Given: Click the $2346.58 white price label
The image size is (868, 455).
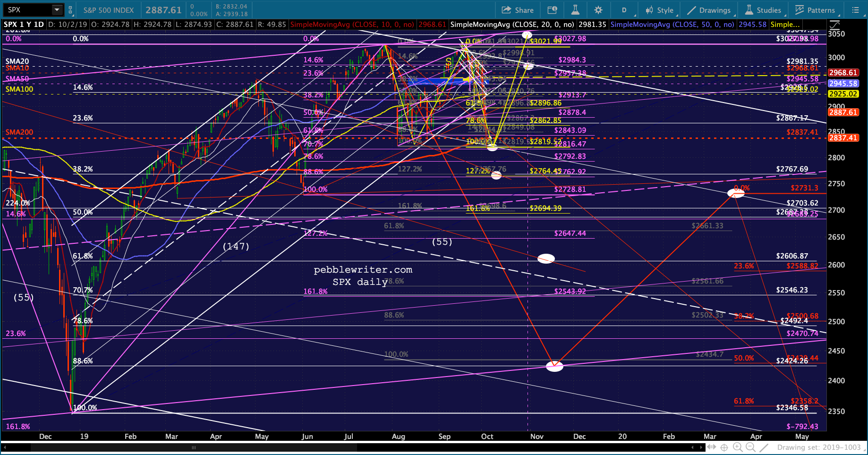Looking at the screenshot, I should [792, 408].
